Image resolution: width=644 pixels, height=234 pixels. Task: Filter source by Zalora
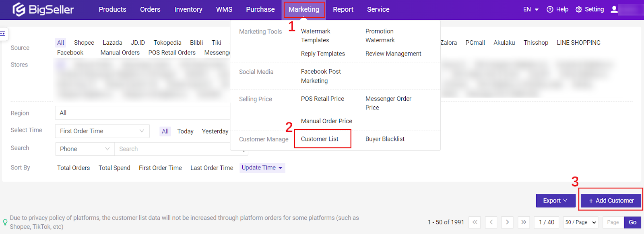tap(448, 43)
